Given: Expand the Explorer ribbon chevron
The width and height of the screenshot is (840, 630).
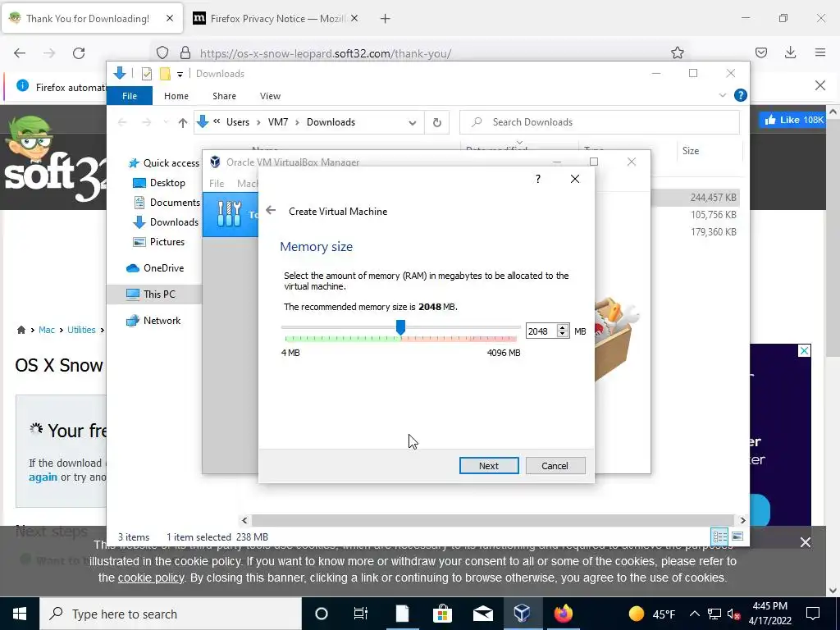Looking at the screenshot, I should coord(722,95).
